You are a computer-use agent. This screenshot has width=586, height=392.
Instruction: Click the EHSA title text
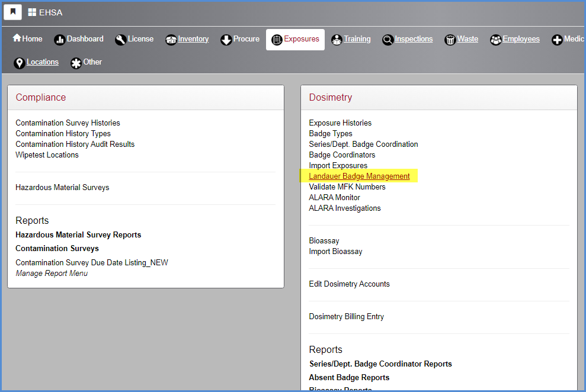pos(51,12)
